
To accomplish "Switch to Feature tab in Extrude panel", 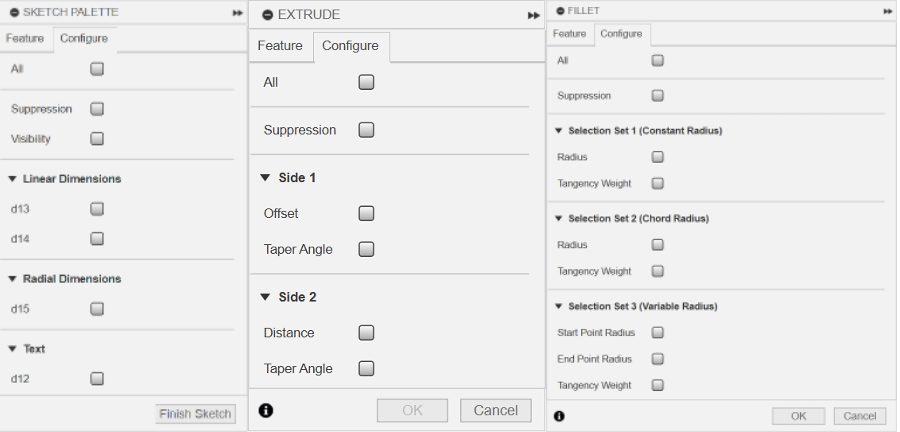I will (x=280, y=46).
